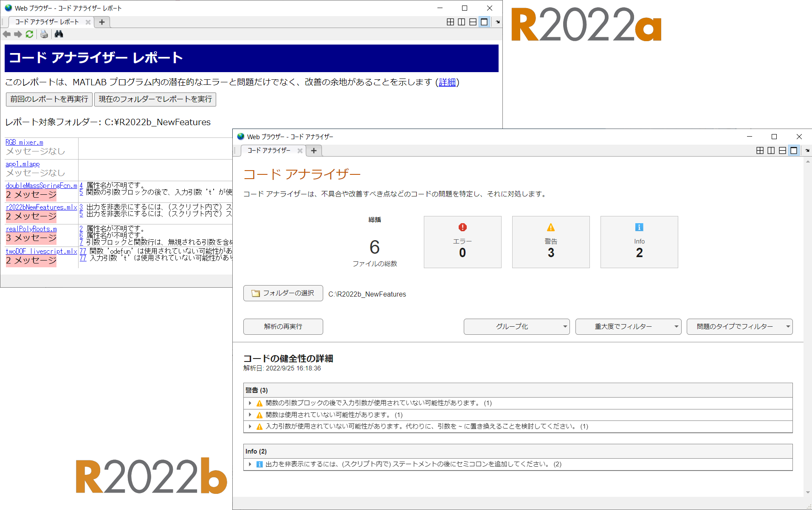Viewport: 812px width, 510px height.
Task: Select tiled grid layout icon in R2022b window
Action: point(760,150)
